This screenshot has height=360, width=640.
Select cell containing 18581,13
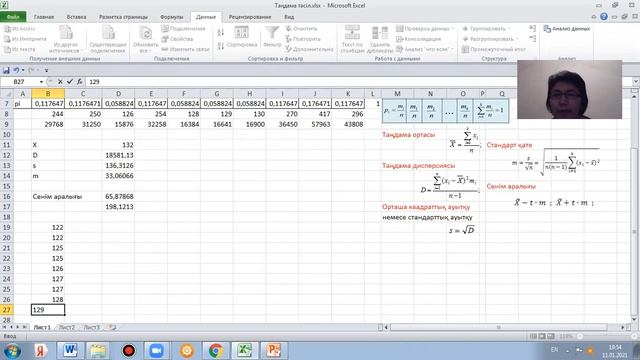[118, 155]
